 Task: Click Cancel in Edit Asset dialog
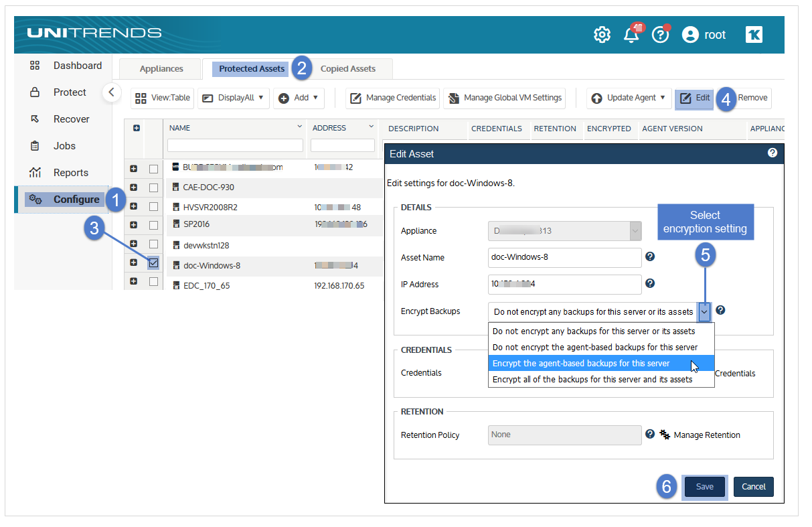pyautogui.click(x=754, y=487)
